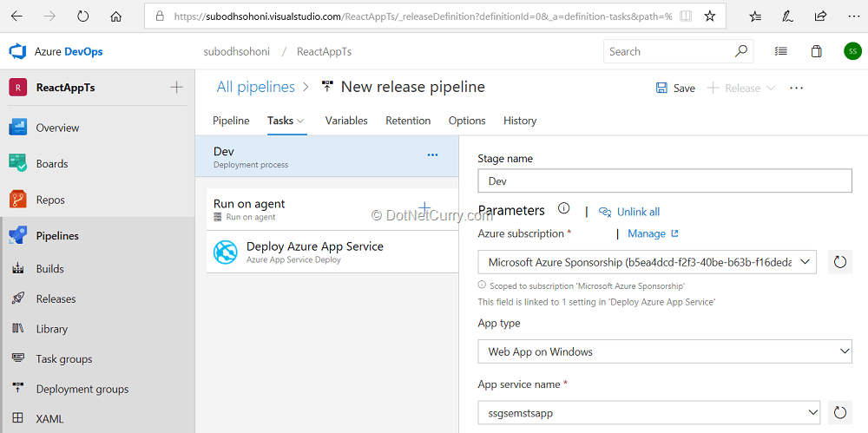This screenshot has height=433, width=868.
Task: Switch to the Pipeline tab
Action: 231,121
